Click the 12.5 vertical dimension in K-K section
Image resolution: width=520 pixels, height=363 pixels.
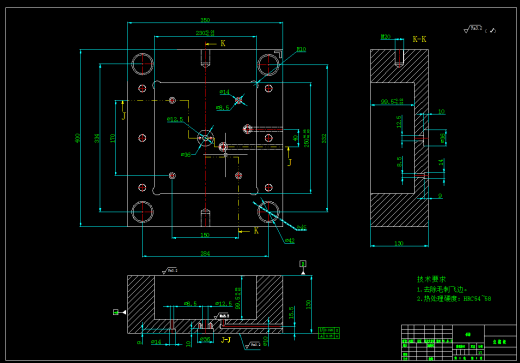click(x=399, y=122)
